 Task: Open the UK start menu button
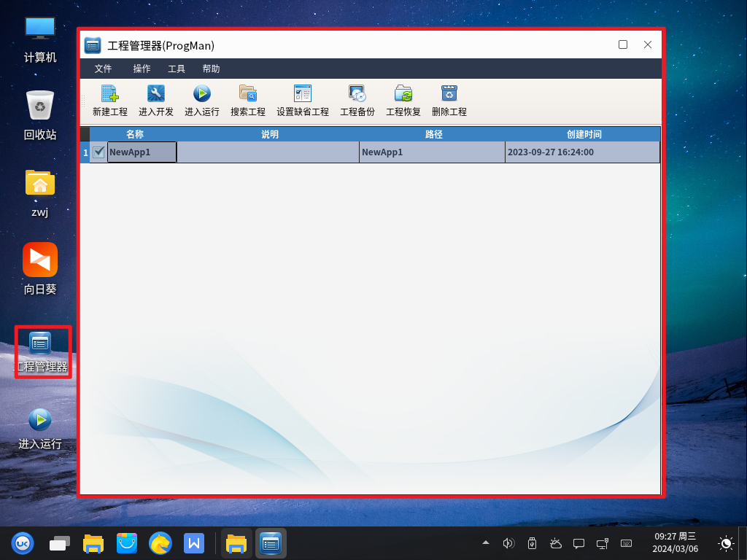click(x=23, y=543)
